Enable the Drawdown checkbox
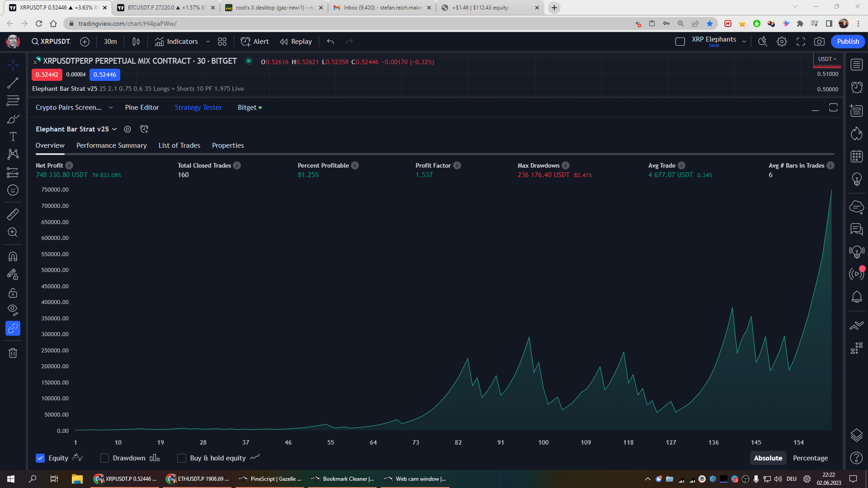This screenshot has height=488, width=868. click(104, 458)
